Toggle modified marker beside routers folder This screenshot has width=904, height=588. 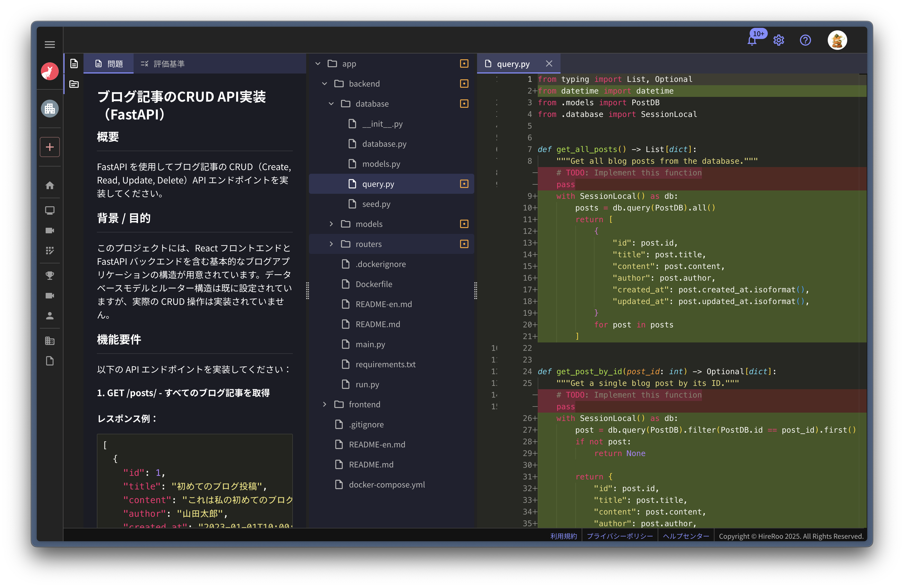[x=464, y=244]
